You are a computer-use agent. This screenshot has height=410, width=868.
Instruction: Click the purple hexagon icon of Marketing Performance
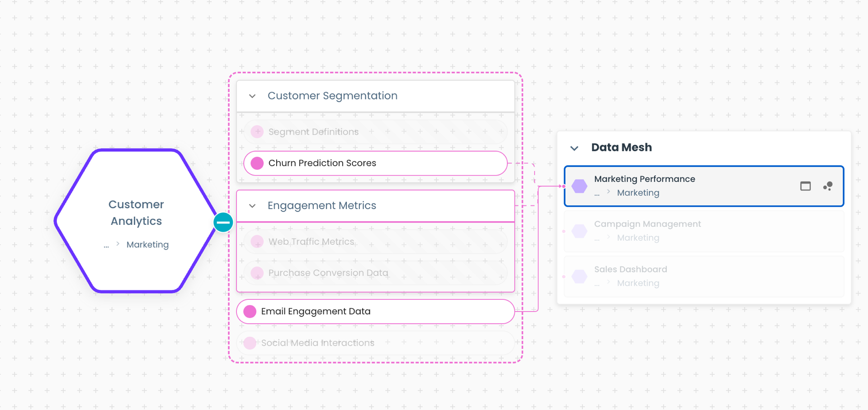(579, 186)
